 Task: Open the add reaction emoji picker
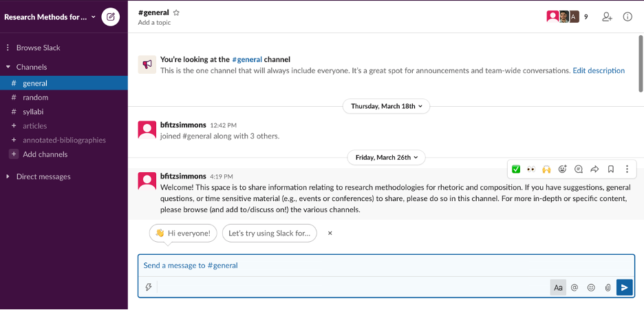(563, 169)
